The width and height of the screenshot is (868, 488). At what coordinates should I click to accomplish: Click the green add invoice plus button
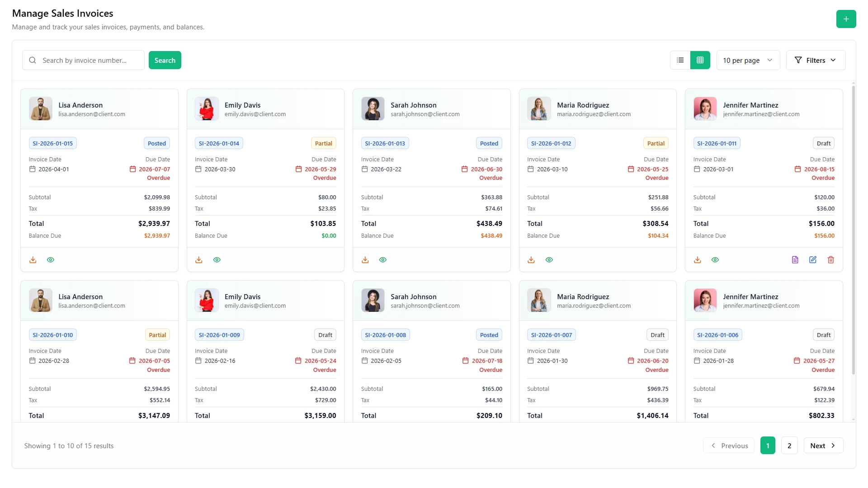coord(846,19)
